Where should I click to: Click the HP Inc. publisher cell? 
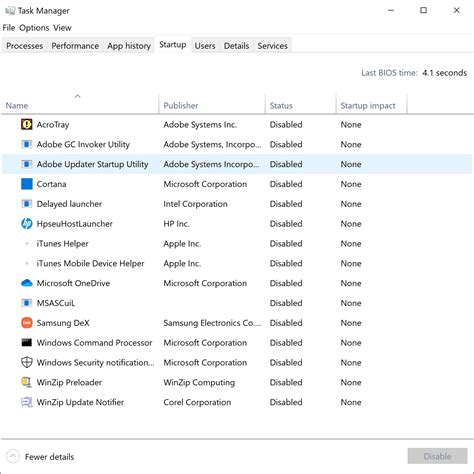click(x=176, y=224)
